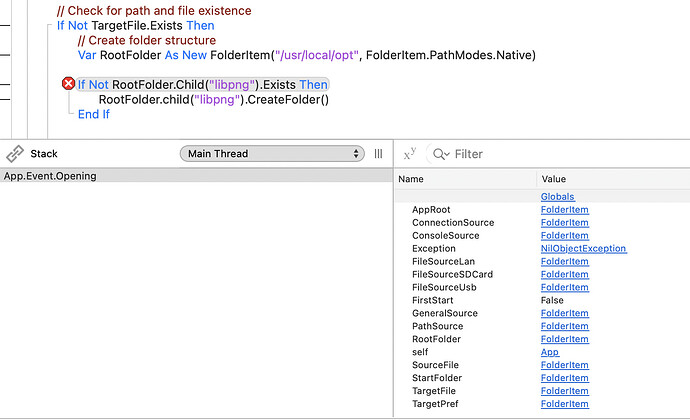Click the End If code line

(x=94, y=114)
